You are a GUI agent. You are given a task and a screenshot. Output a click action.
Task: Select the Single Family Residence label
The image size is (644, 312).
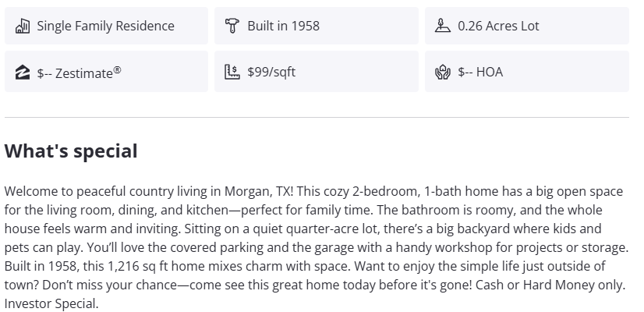tap(105, 26)
